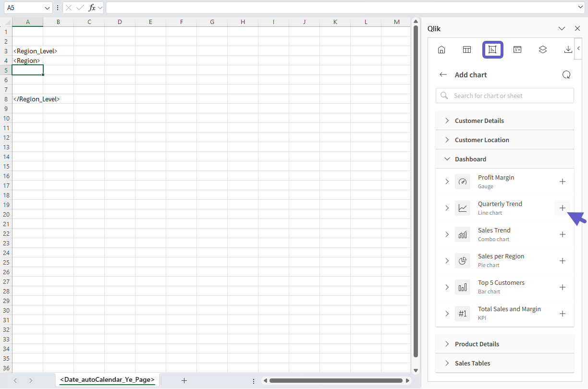Click inside the chart search field
Viewport: 588px width, 389px height.
(504, 96)
